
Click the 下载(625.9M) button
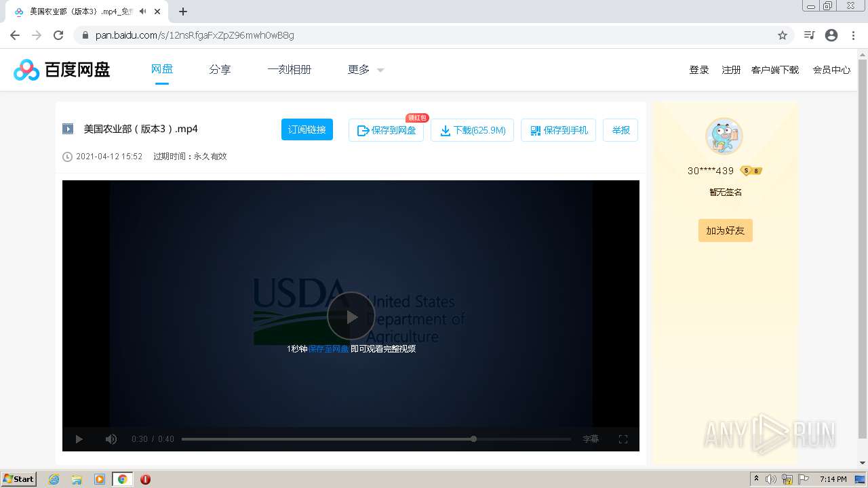coord(472,130)
